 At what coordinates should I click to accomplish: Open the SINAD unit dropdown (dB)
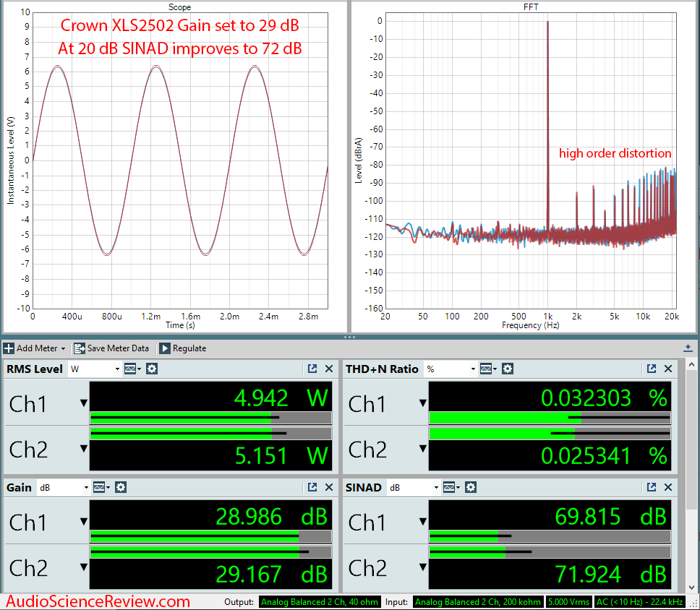(x=414, y=488)
